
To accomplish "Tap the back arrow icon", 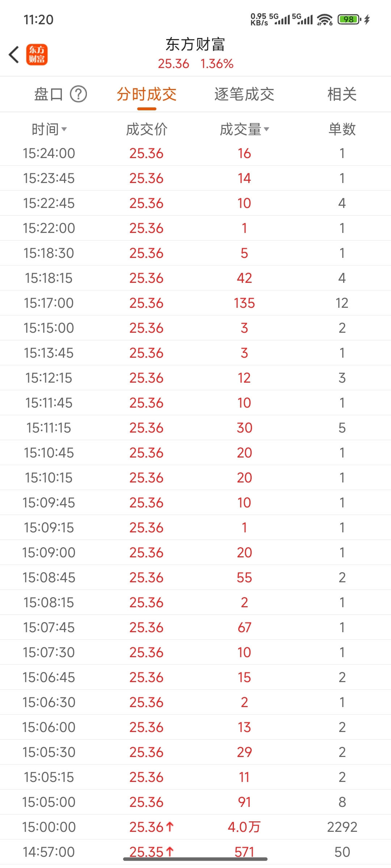I will point(14,55).
